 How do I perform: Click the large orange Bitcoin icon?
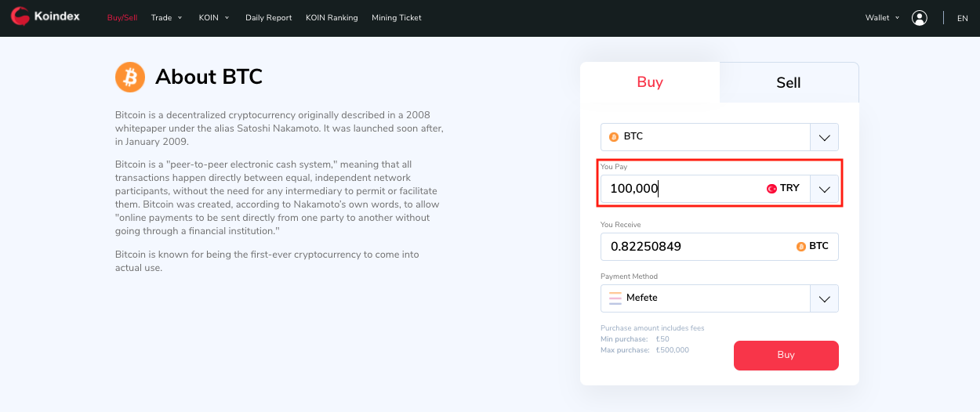(130, 77)
